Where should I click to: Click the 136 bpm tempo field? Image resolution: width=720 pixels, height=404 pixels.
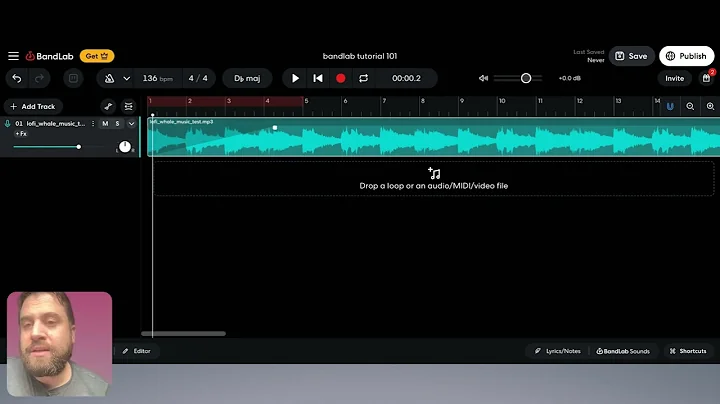pos(158,79)
